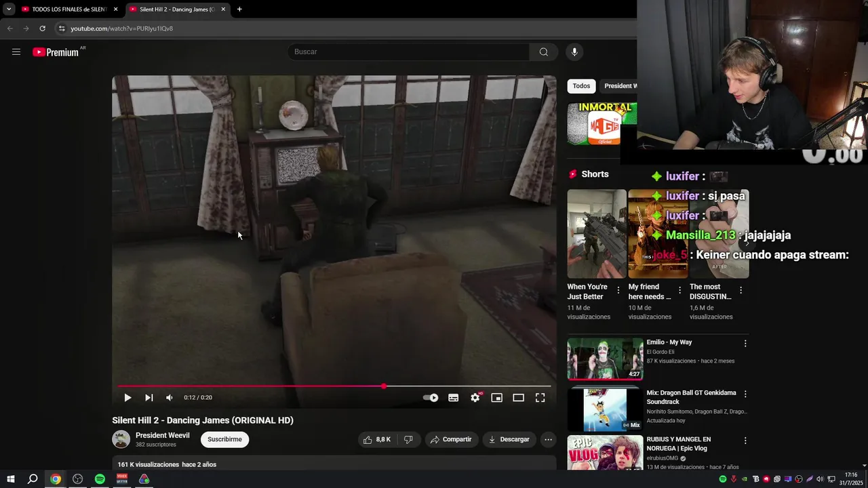Dislike the Dancing James video
The image size is (868, 488).
408,439
